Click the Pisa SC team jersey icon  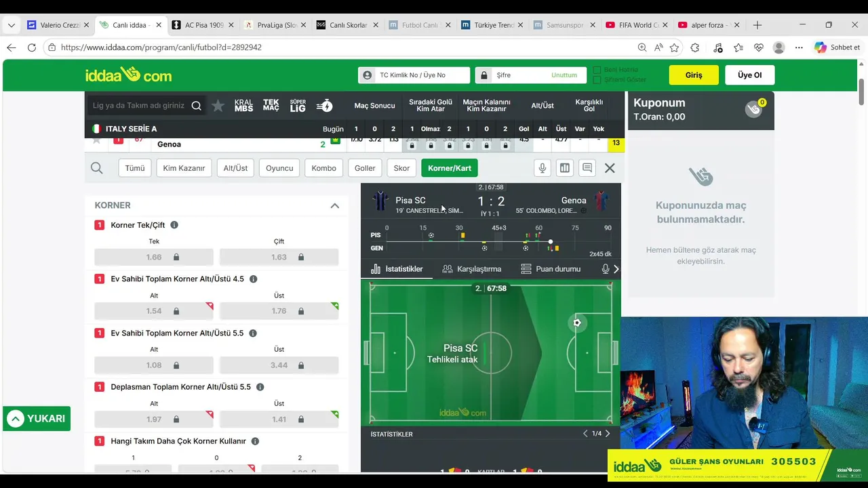point(380,201)
